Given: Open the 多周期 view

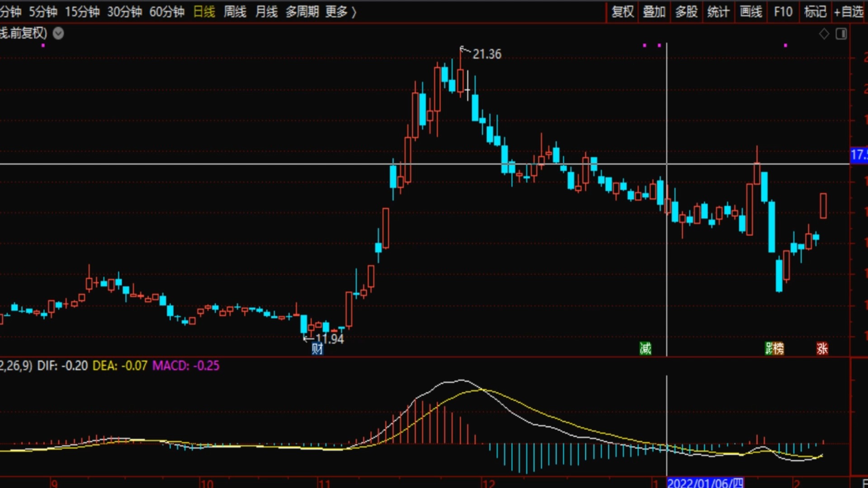Looking at the screenshot, I should (302, 12).
